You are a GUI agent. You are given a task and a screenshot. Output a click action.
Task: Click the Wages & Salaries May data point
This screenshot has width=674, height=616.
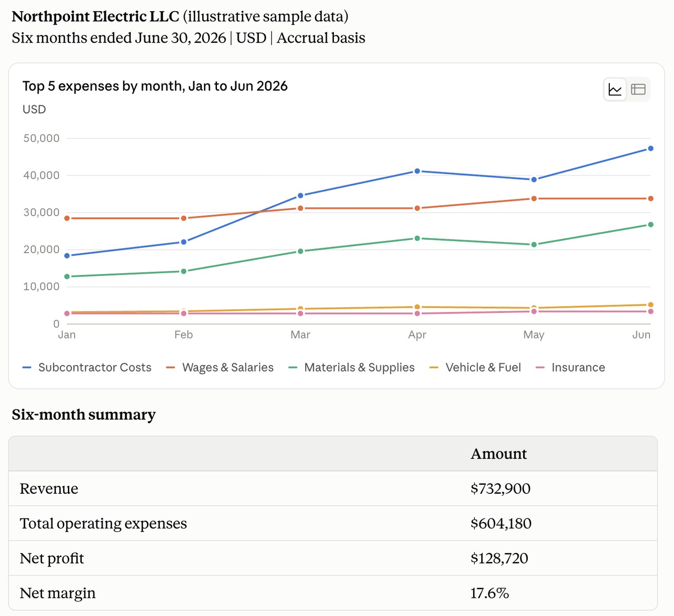click(534, 199)
